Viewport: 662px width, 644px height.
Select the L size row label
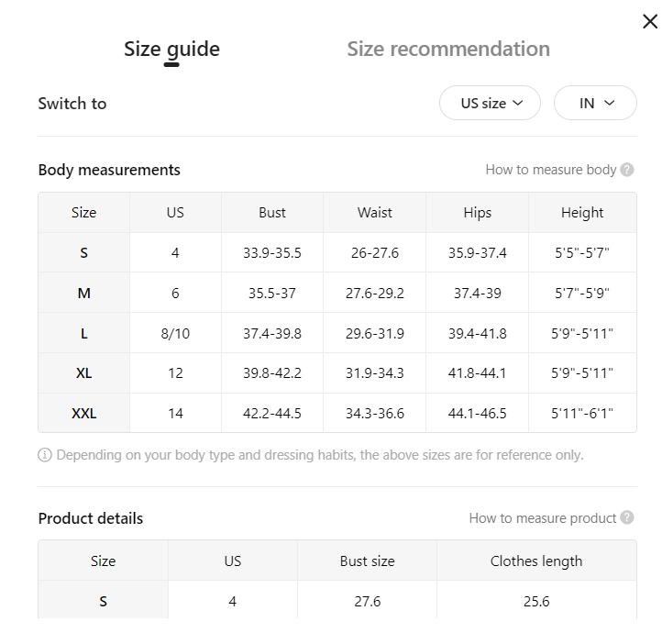click(84, 334)
